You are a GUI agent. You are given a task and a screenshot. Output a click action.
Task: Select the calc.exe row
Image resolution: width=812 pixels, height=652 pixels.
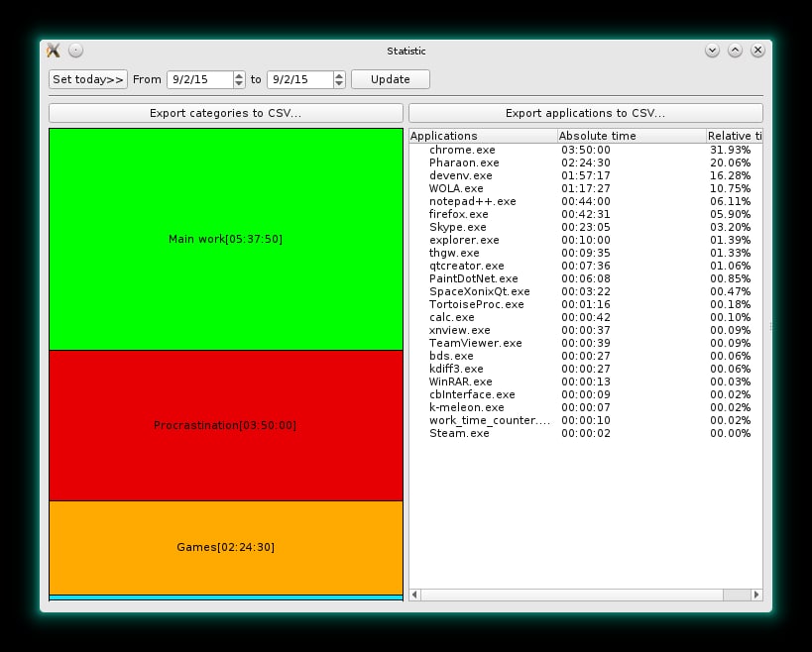pyautogui.click(x=586, y=317)
